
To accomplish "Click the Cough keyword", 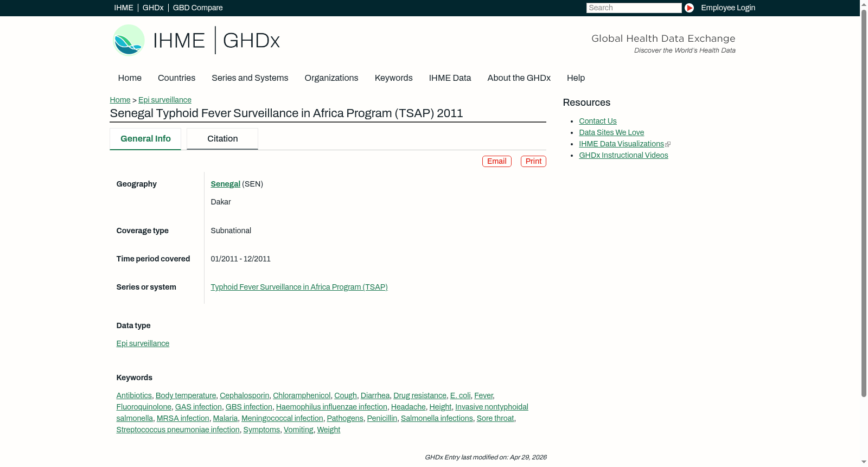I will click(346, 395).
